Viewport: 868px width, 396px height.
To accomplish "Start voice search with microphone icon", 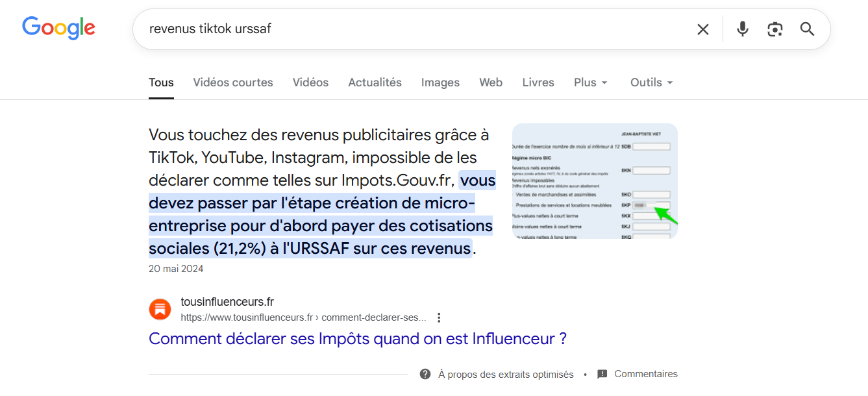I will pos(743,29).
